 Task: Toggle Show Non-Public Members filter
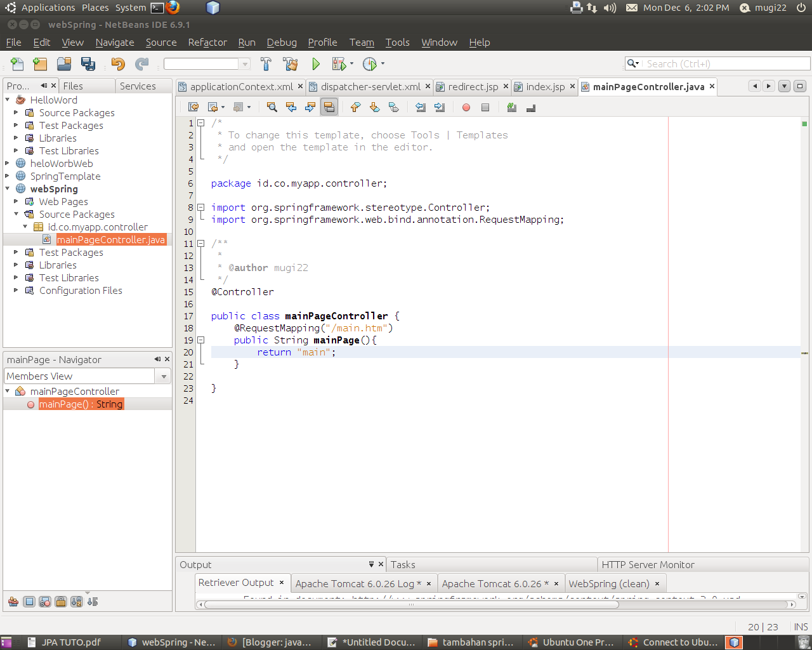[x=61, y=602]
